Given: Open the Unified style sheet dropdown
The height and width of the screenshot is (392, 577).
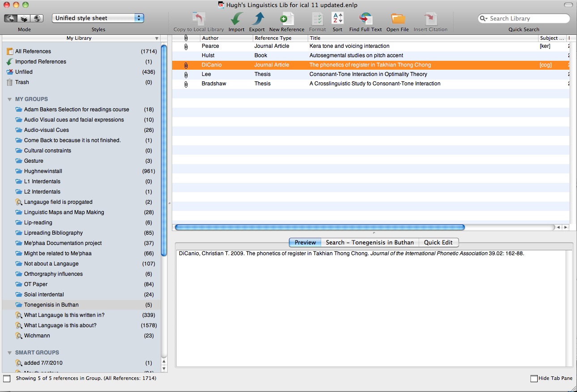Looking at the screenshot, I should (98, 18).
